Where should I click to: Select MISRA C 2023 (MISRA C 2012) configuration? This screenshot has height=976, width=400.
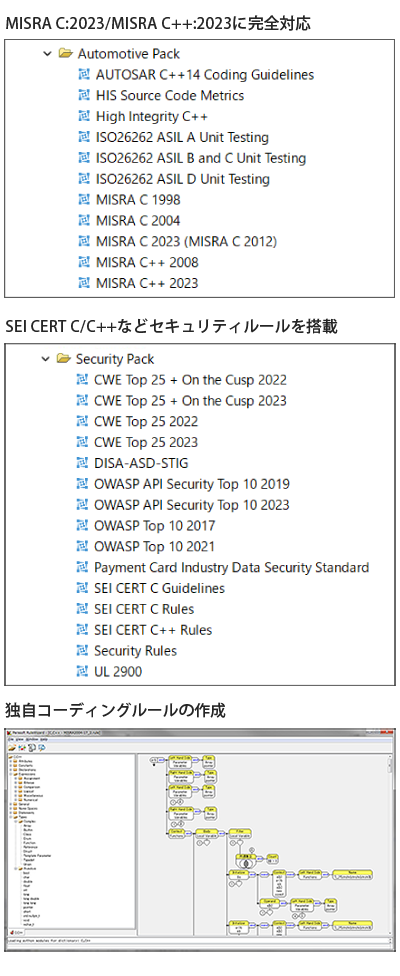pos(187,242)
